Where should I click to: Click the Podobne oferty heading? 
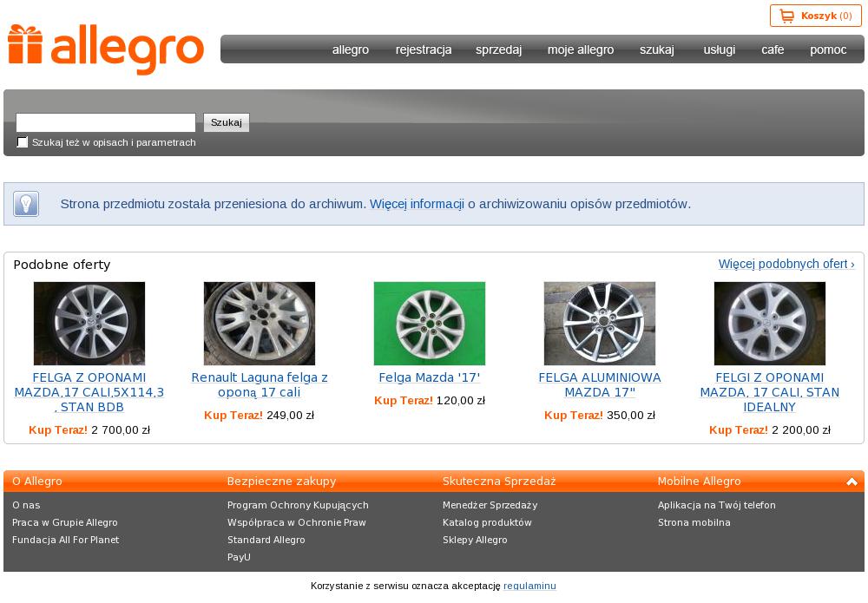tap(62, 265)
